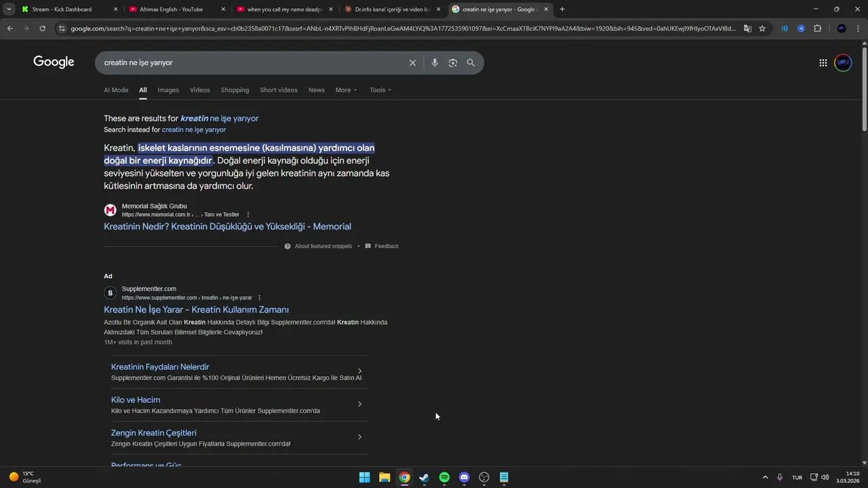Click the Google logo

click(54, 62)
